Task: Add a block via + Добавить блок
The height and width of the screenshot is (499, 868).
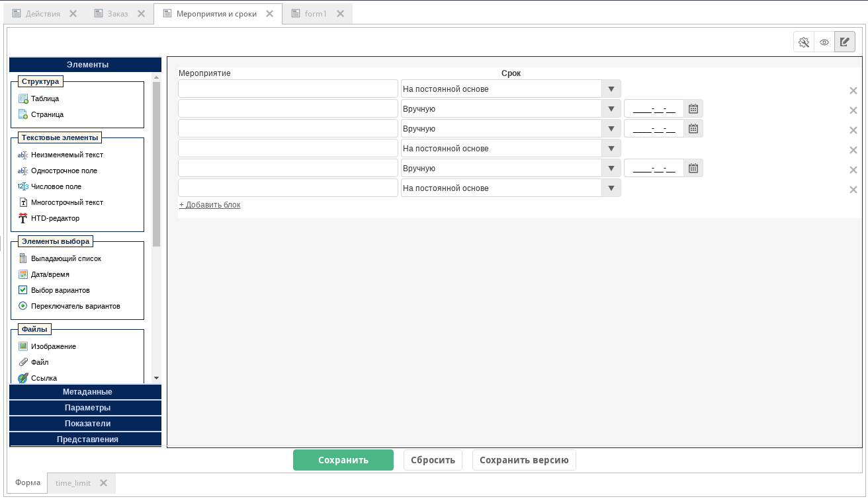Action: [210, 205]
